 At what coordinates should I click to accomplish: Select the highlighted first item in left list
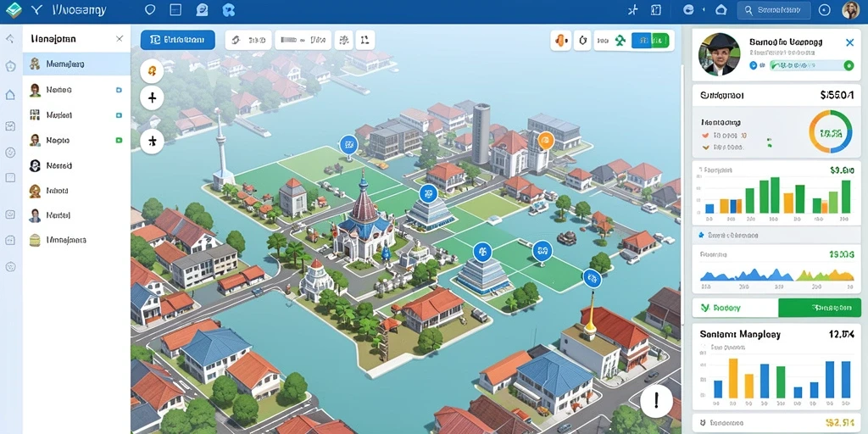tap(76, 64)
